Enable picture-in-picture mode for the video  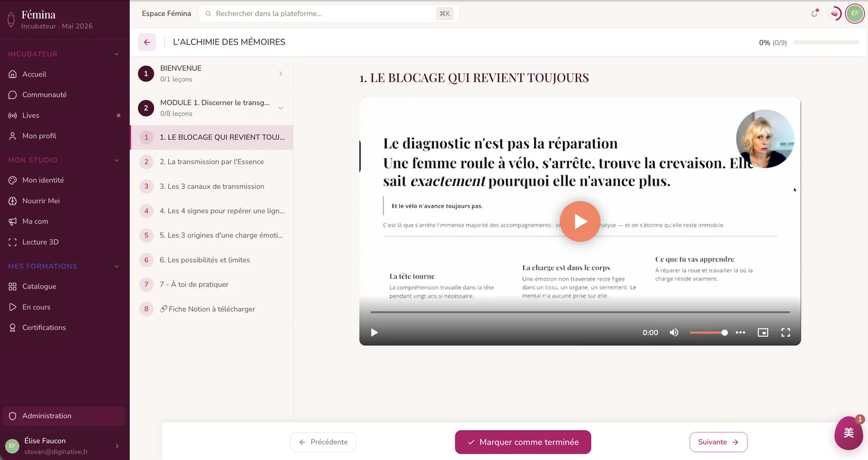click(x=763, y=333)
